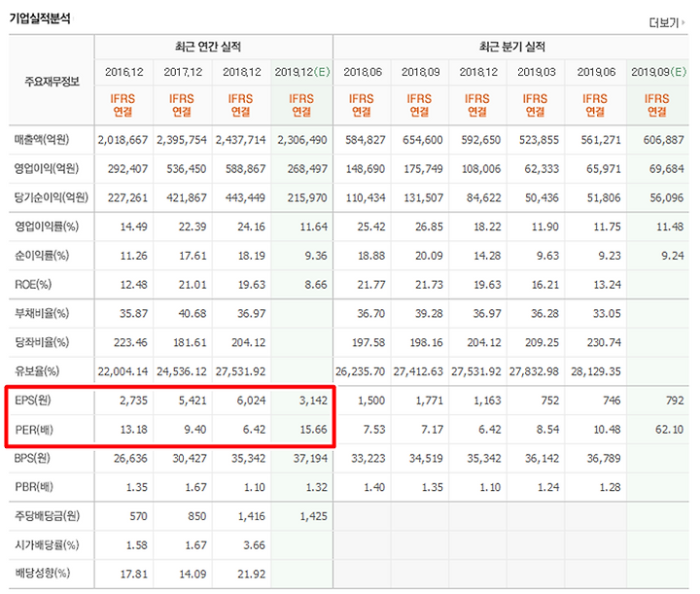Click the BPS(원) row label
The image size is (700, 594).
[32, 458]
